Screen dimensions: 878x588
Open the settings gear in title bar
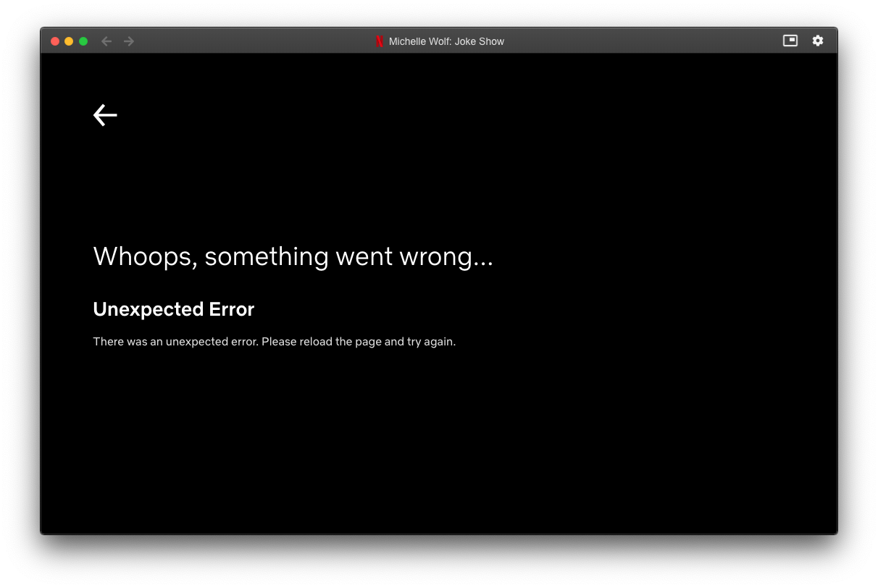tap(818, 41)
